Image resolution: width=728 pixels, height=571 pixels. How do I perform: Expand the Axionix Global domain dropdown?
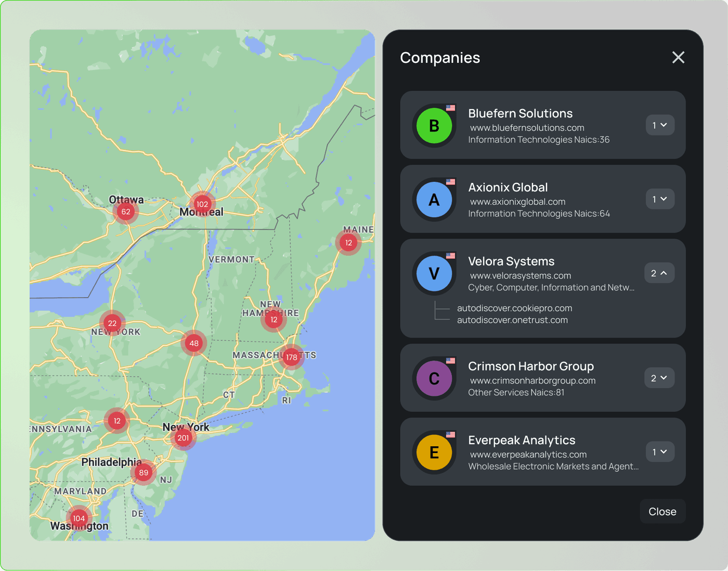[x=660, y=199]
